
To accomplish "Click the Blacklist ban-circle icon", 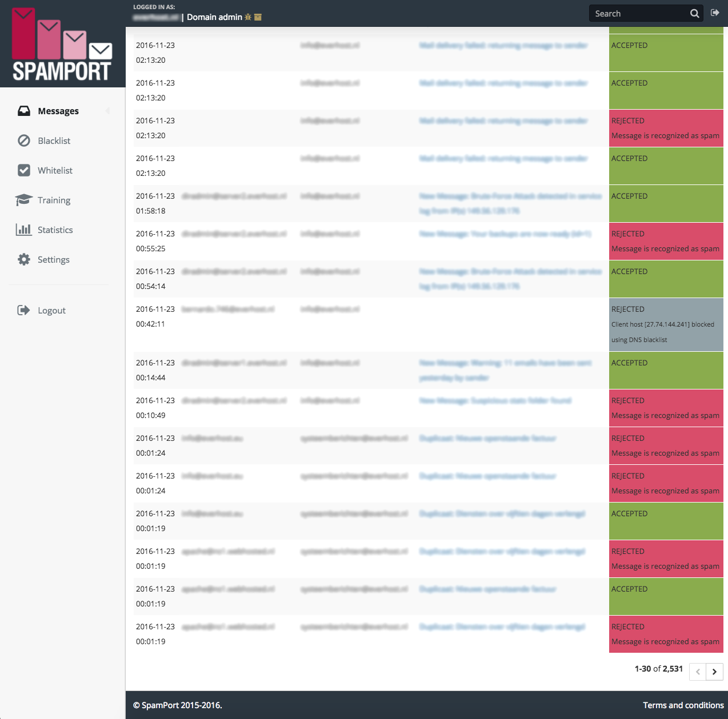I will [24, 140].
